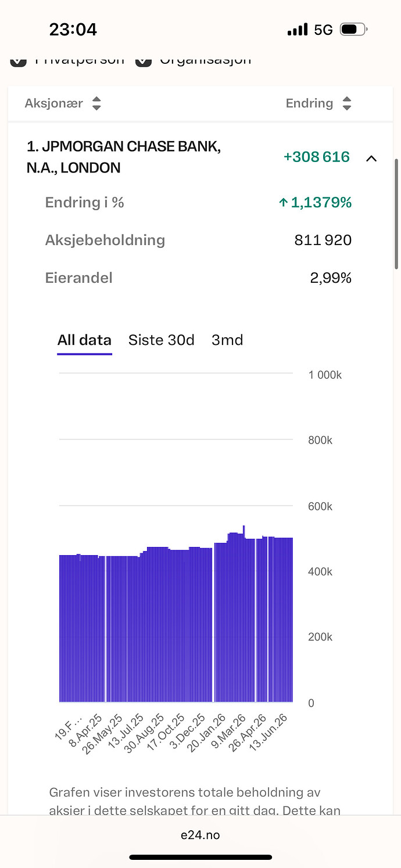
Task: Tap the green up-arrow percentage icon
Action: click(x=284, y=203)
